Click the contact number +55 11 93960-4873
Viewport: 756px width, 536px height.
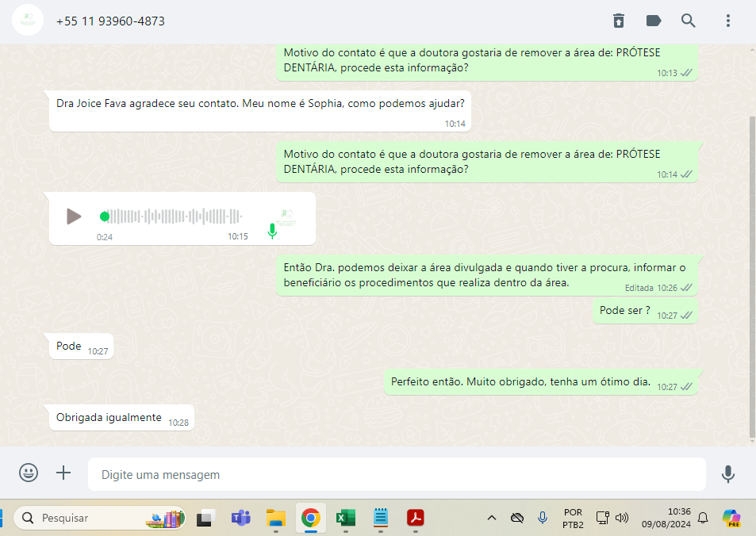[110, 21]
